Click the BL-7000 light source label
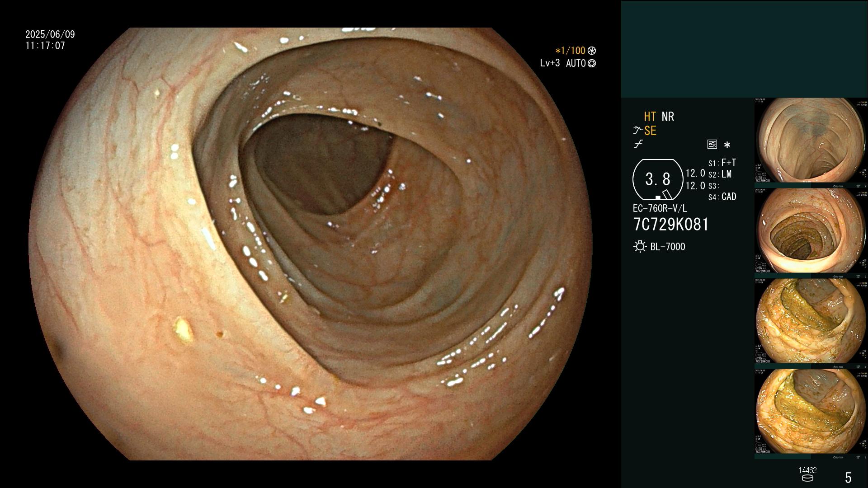Image resolution: width=868 pixels, height=488 pixels. pos(668,247)
